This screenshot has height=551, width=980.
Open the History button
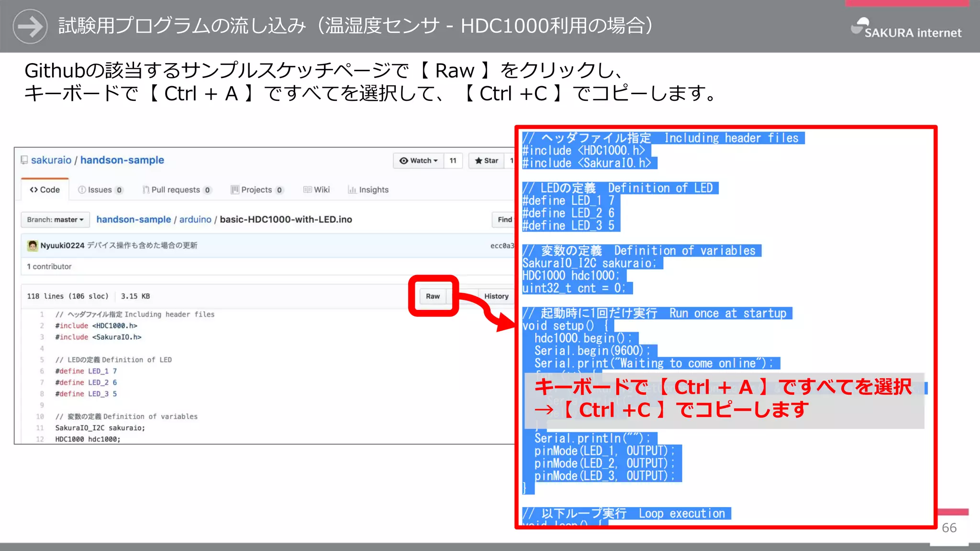[496, 296]
